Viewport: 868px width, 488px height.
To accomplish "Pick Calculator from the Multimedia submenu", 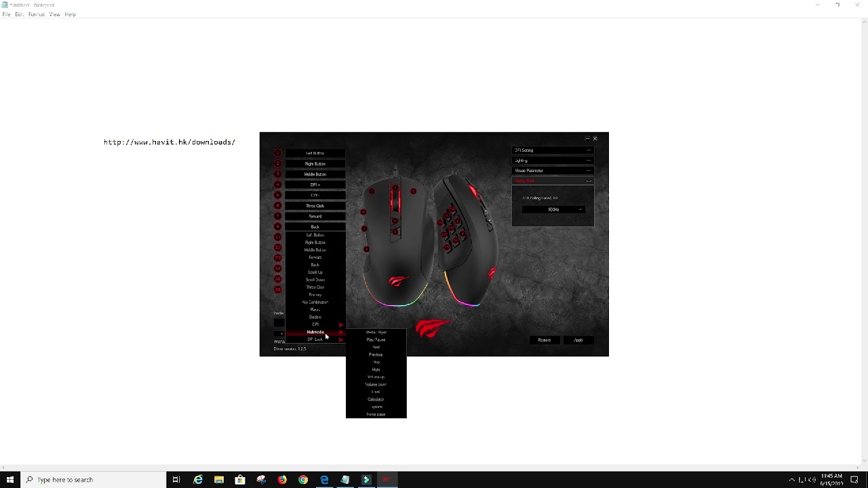I will (376, 399).
